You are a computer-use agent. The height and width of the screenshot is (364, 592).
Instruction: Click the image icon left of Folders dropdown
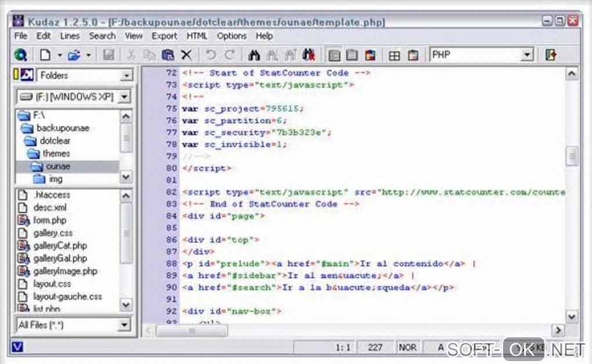pyautogui.click(x=27, y=75)
